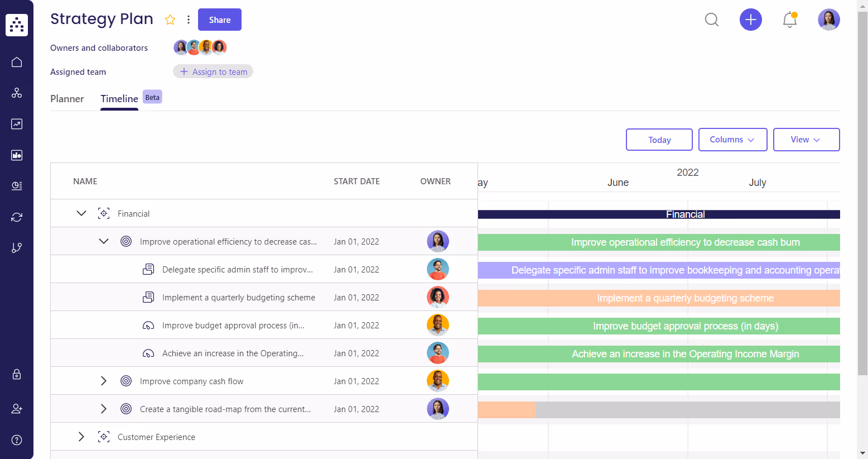
Task: Expand the Improve company cash flow goal
Action: tap(104, 380)
